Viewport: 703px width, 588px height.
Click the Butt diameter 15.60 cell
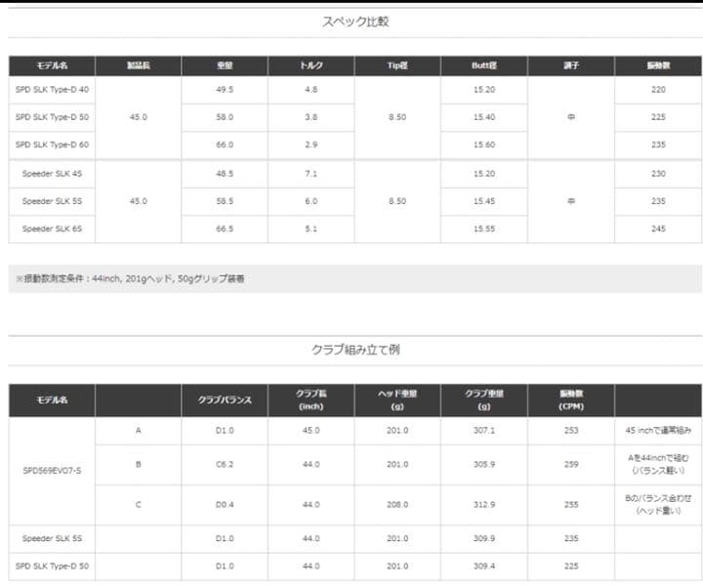pyautogui.click(x=483, y=144)
